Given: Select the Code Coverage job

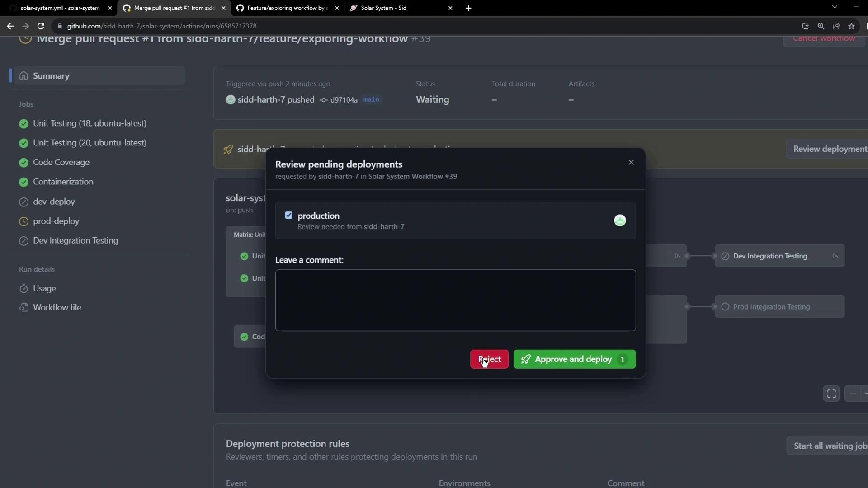Looking at the screenshot, I should pyautogui.click(x=61, y=162).
